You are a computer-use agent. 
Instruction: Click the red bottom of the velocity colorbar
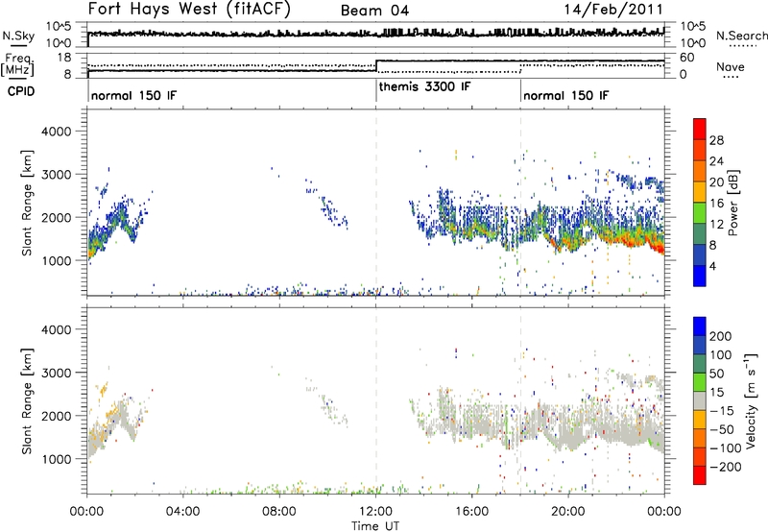pyautogui.click(x=700, y=475)
